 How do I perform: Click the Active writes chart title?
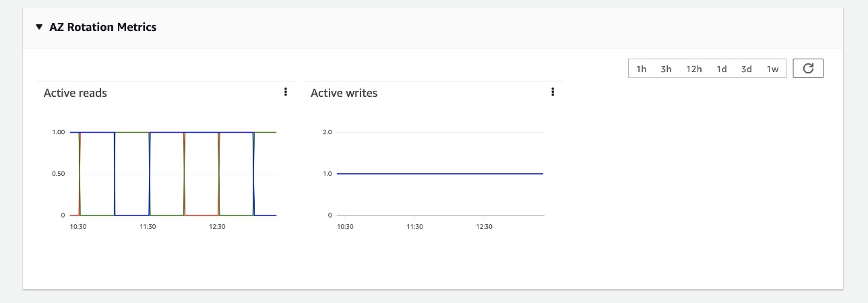tap(344, 93)
